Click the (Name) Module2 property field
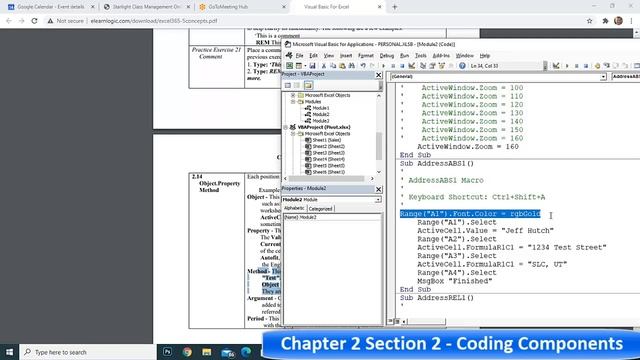The height and width of the screenshot is (360, 640). (332, 218)
